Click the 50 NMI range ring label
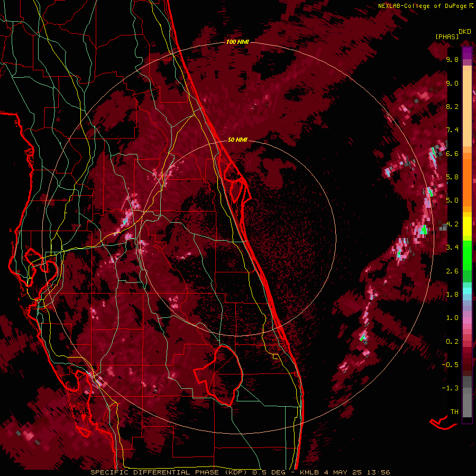 (237, 140)
